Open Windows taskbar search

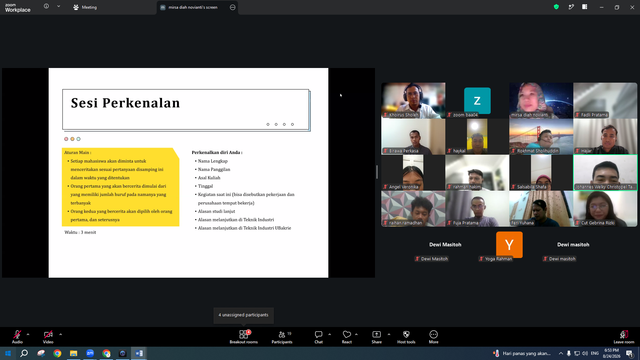pyautogui.click(x=24, y=353)
